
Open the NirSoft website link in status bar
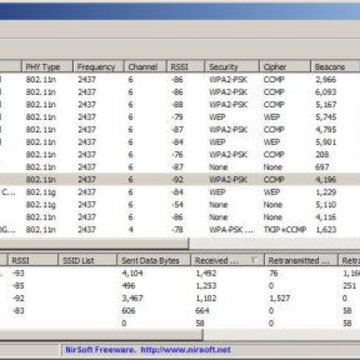[x=185, y=350]
